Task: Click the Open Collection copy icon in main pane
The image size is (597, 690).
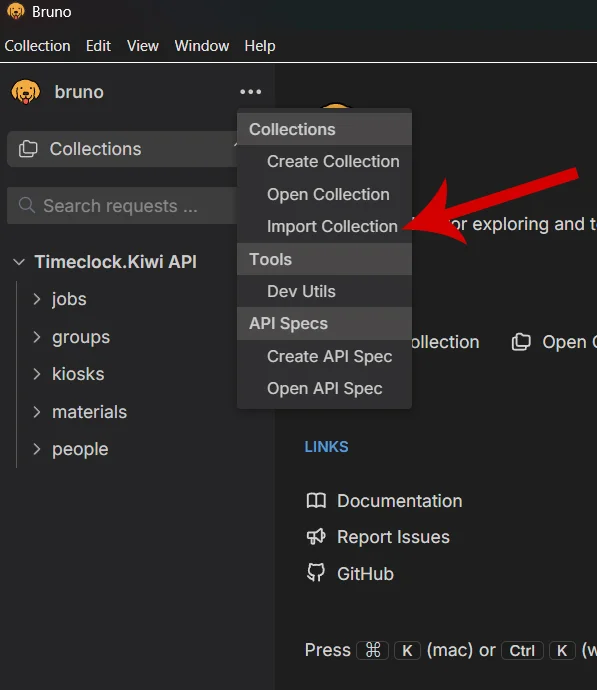Action: (x=521, y=342)
